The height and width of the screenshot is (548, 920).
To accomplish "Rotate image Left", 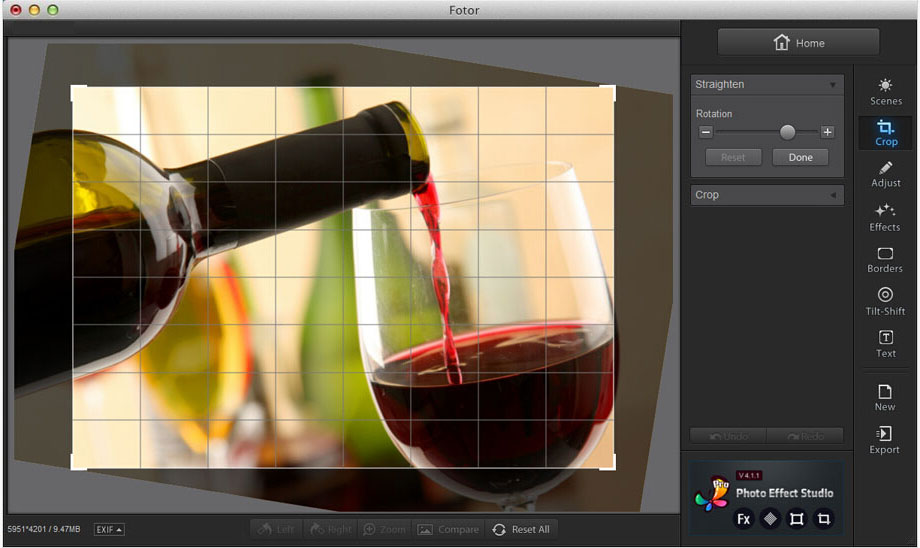I will 276,529.
